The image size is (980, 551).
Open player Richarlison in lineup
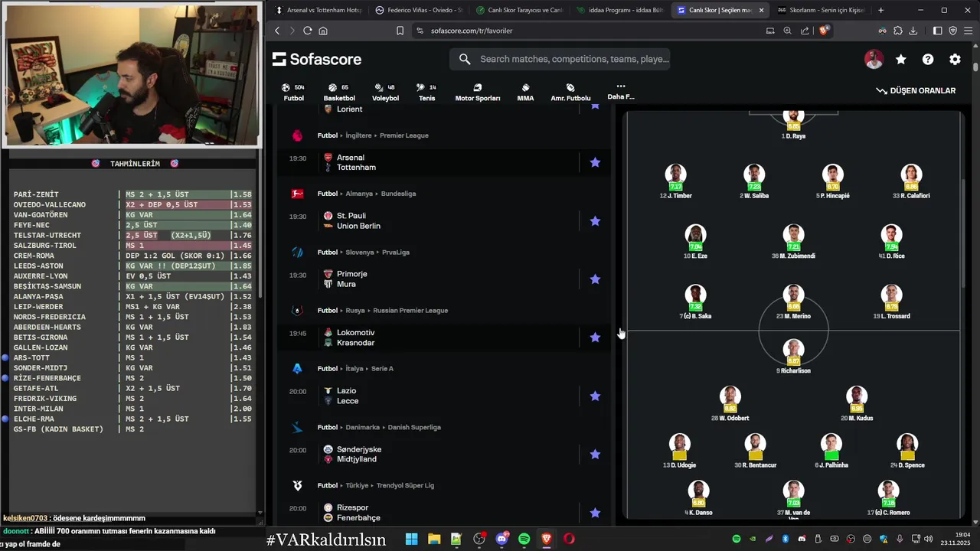(x=793, y=357)
